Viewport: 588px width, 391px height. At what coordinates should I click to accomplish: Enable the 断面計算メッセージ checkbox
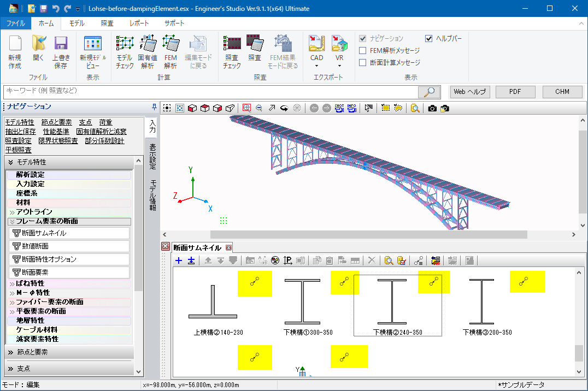[x=363, y=62]
